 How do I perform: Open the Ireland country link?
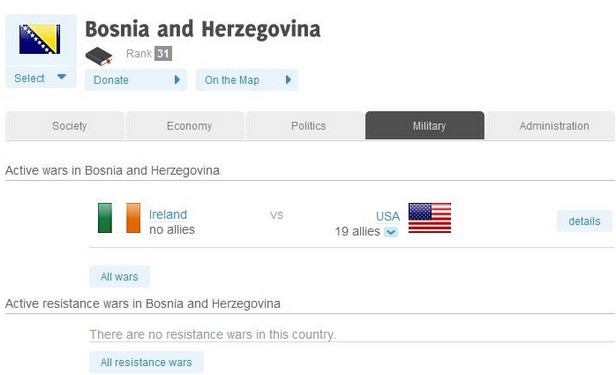tap(168, 214)
